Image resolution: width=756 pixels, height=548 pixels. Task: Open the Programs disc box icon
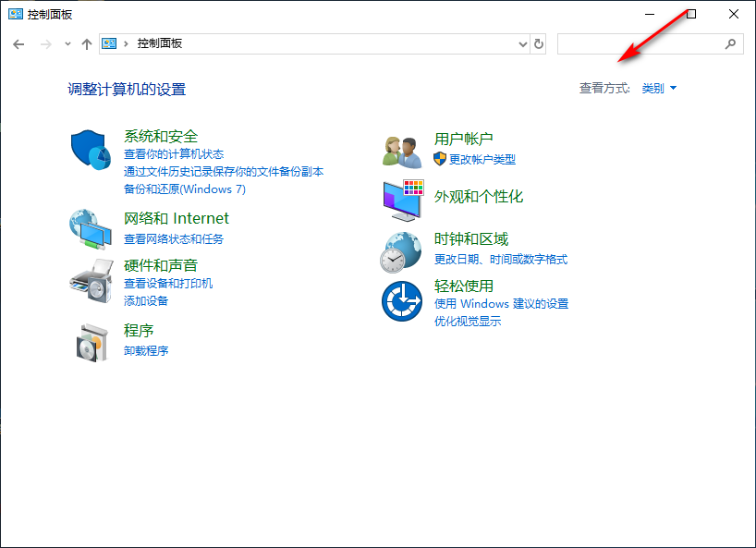pos(90,342)
